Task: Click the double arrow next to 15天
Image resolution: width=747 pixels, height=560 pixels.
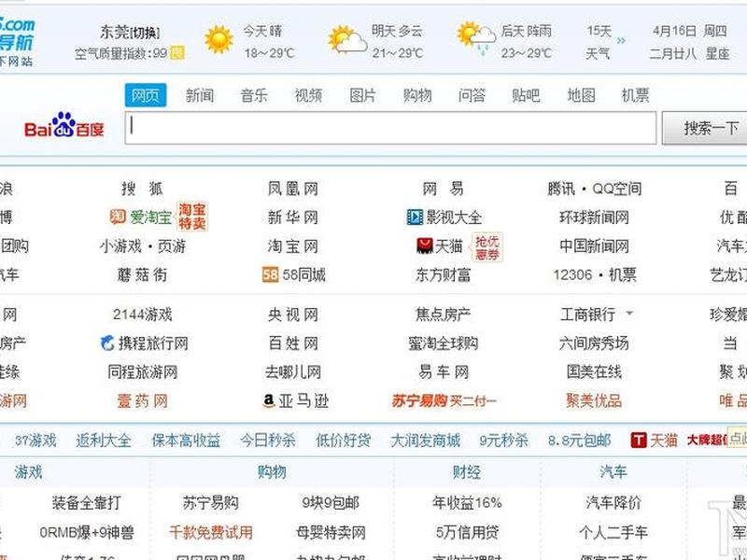Action: tap(621, 40)
